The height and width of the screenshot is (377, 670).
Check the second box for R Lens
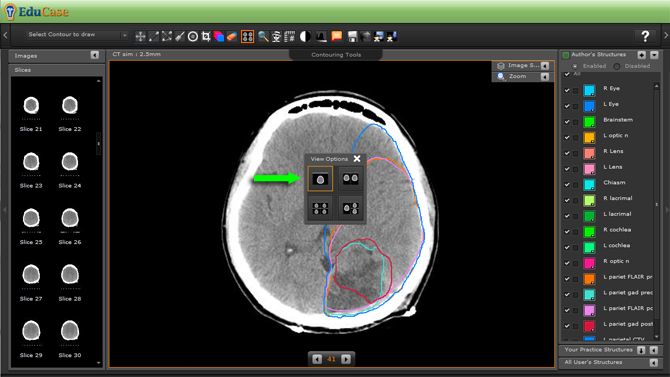pyautogui.click(x=576, y=153)
